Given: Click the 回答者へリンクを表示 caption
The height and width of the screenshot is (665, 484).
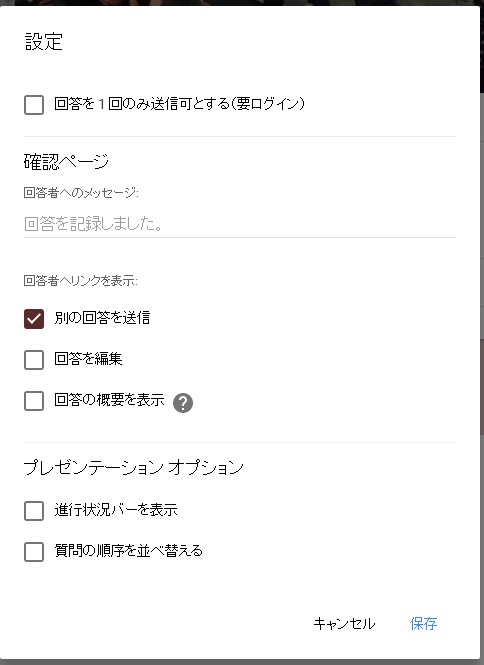Looking at the screenshot, I should pyautogui.click(x=81, y=280).
